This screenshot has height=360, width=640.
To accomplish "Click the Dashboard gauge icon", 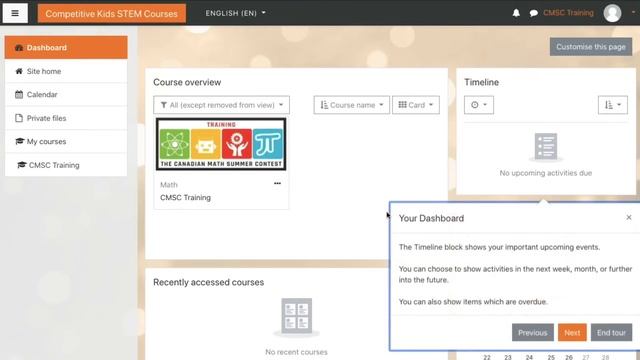I will (19, 48).
